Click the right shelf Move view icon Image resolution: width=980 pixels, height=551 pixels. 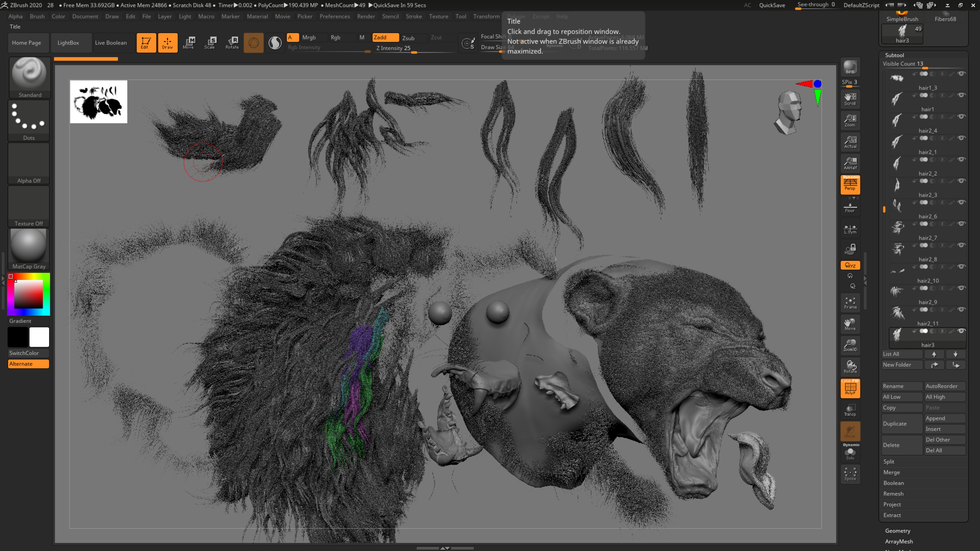coord(850,324)
